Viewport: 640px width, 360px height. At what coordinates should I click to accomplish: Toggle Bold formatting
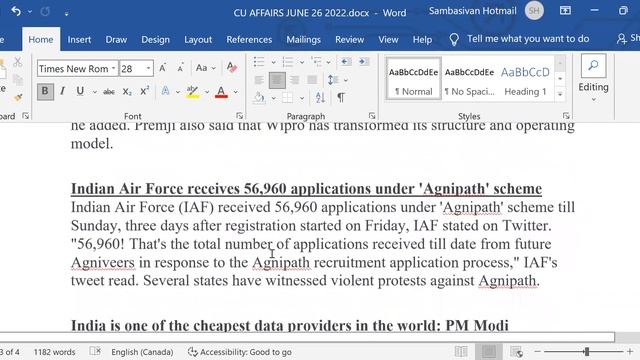click(x=45, y=91)
